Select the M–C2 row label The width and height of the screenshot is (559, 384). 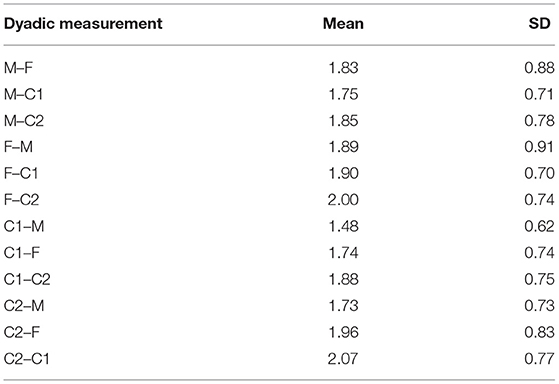pyautogui.click(x=24, y=121)
